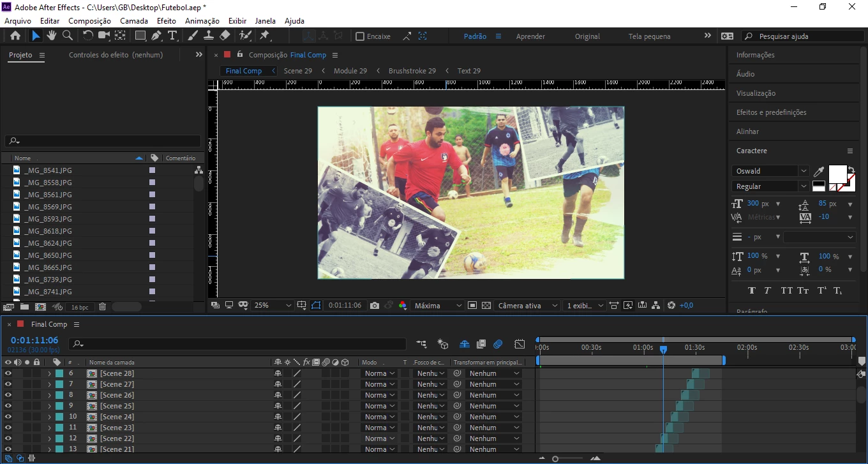Delete selected project item with trash icon
Image resolution: width=868 pixels, height=464 pixels.
(x=102, y=307)
